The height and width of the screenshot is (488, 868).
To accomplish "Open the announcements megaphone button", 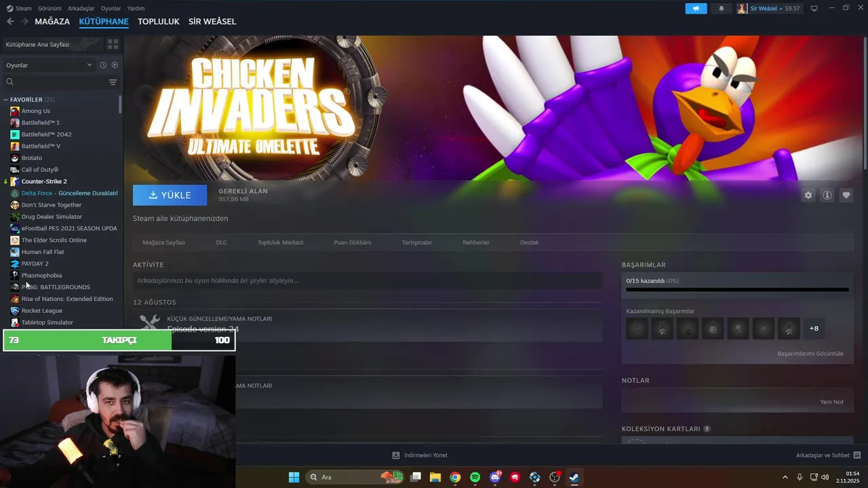I will pyautogui.click(x=696, y=8).
